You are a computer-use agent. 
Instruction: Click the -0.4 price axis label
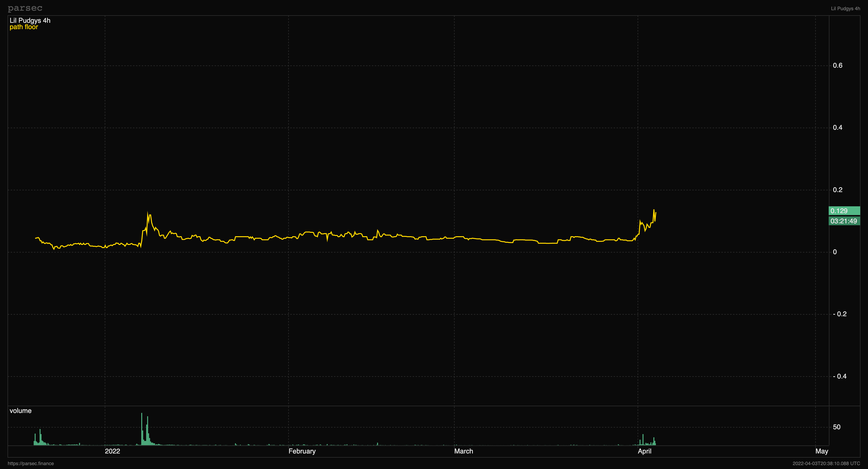pyautogui.click(x=839, y=376)
